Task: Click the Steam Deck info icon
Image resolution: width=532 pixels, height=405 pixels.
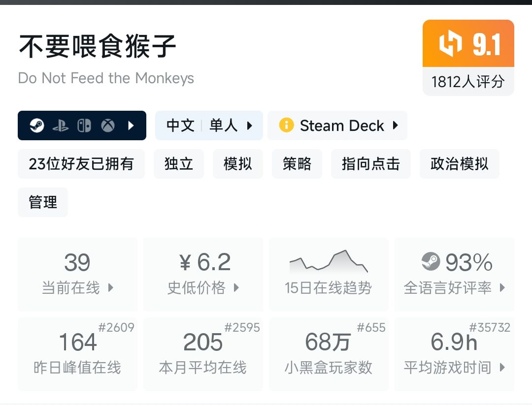Action: [286, 125]
